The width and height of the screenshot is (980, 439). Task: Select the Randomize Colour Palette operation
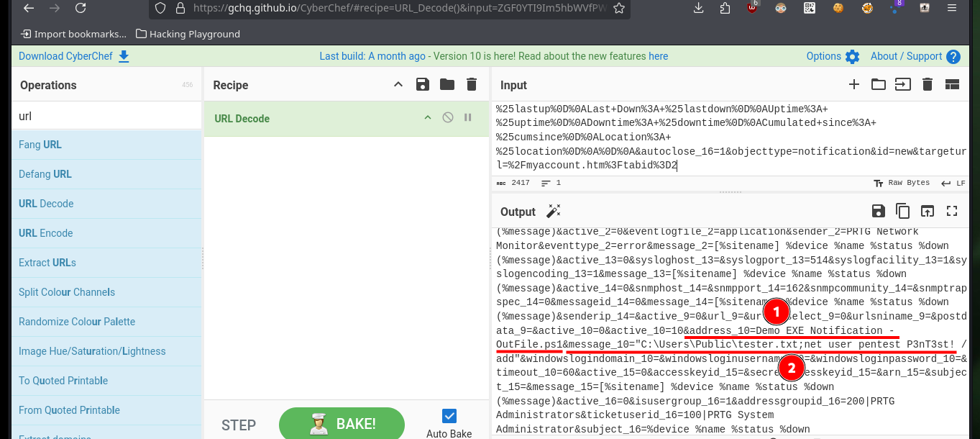point(106,322)
